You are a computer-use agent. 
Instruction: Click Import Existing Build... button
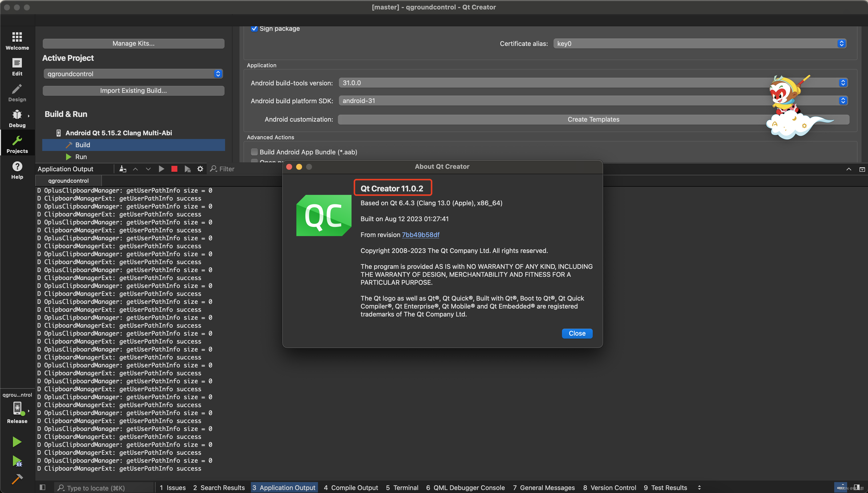133,90
